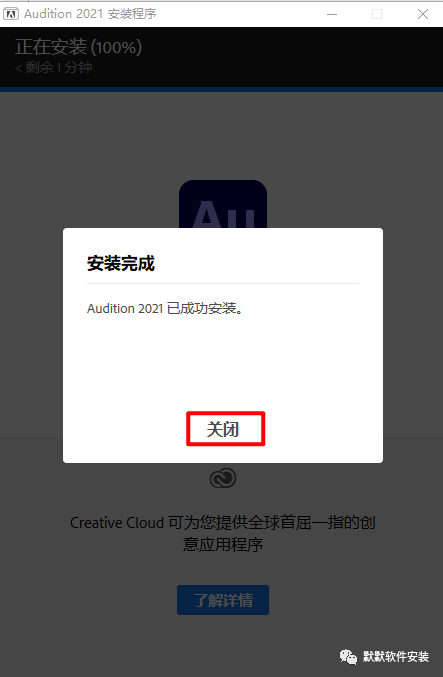Click the 剩余 1 分钟 remaining time text
Viewport: 443px width, 677px height.
(54, 67)
